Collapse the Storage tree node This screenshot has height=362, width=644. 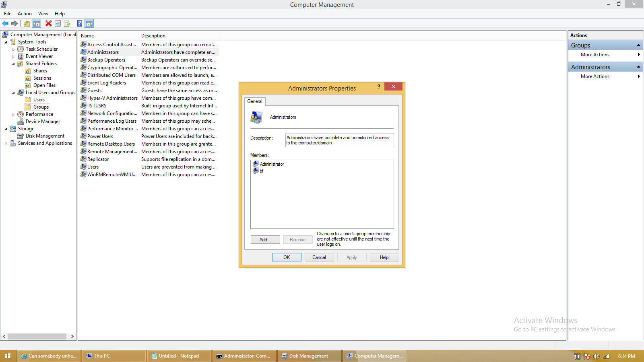coord(6,129)
